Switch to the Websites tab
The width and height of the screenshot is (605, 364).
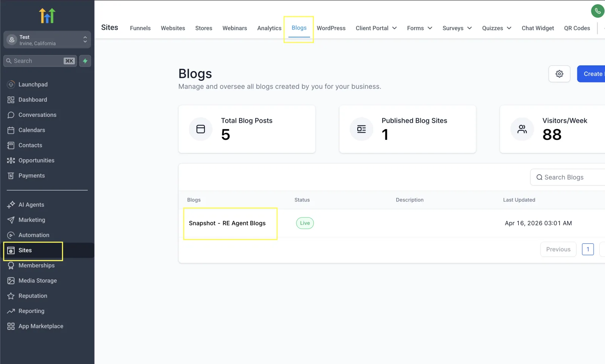point(173,28)
